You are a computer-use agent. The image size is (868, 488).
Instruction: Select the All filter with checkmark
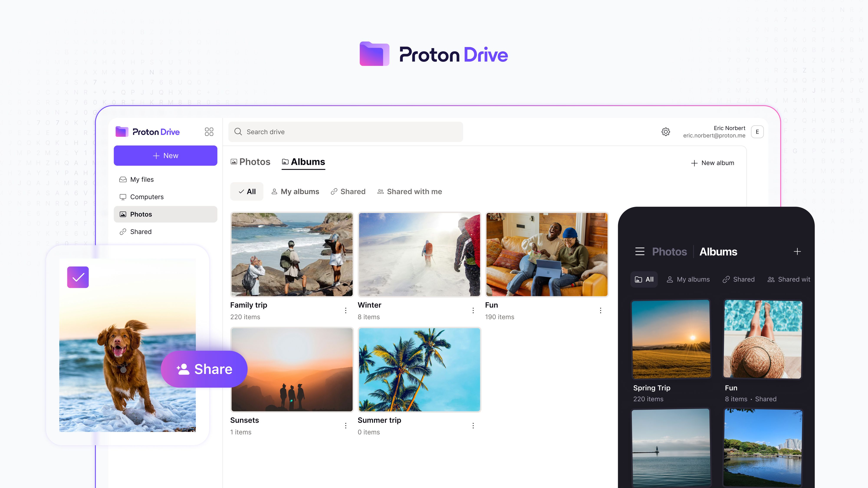coord(247,192)
